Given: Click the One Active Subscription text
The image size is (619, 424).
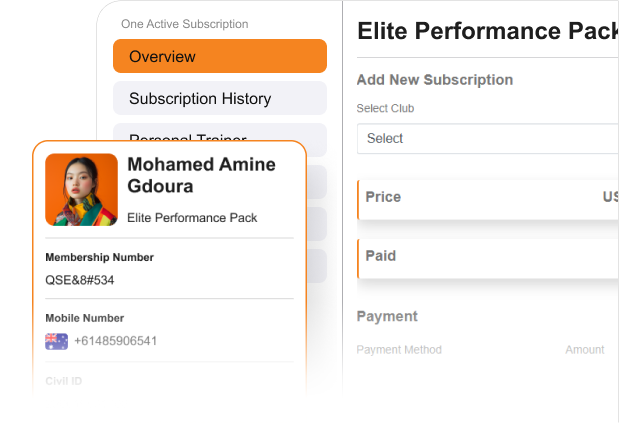Looking at the screenshot, I should pyautogui.click(x=184, y=24).
